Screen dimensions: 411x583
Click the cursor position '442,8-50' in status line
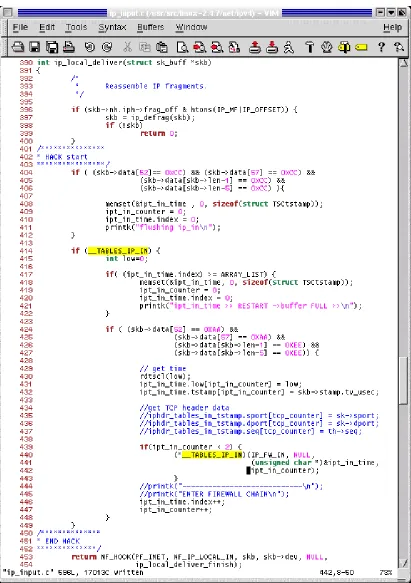pyautogui.click(x=337, y=572)
